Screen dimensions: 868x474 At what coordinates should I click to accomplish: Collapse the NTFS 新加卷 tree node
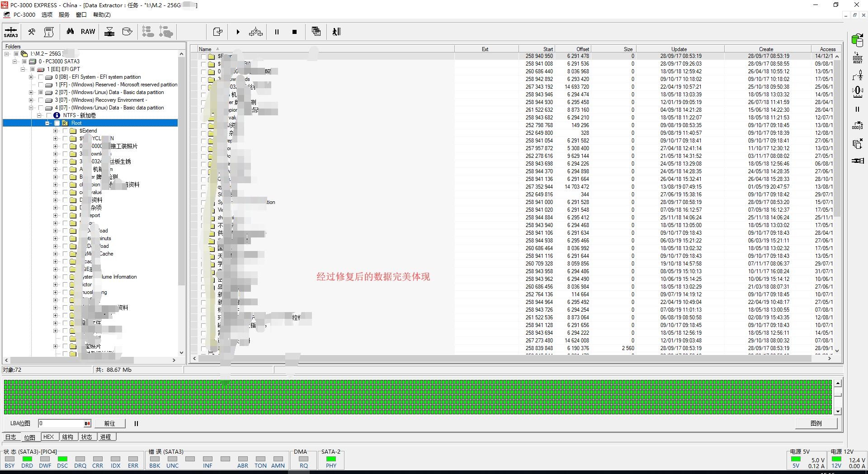(x=39, y=115)
